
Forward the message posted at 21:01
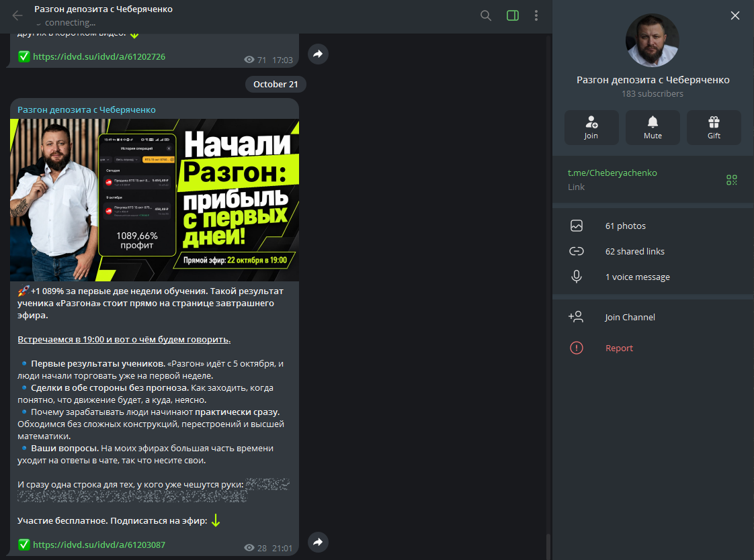tap(318, 543)
